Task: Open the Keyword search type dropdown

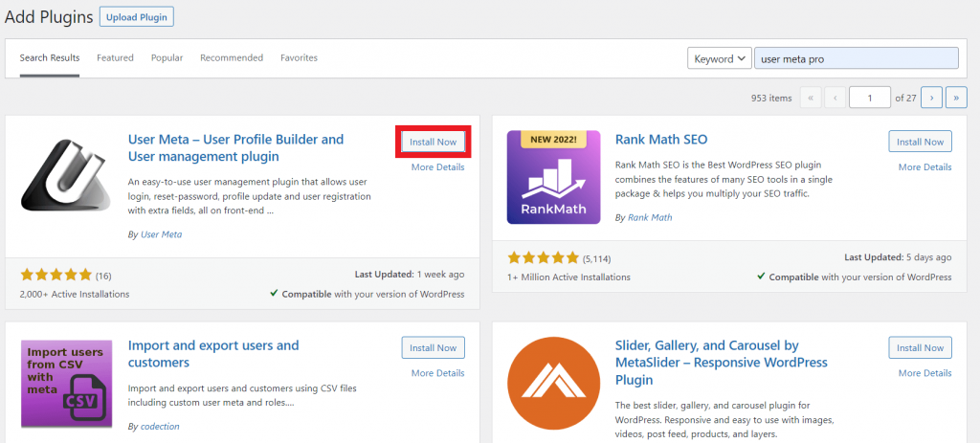Action: [720, 58]
